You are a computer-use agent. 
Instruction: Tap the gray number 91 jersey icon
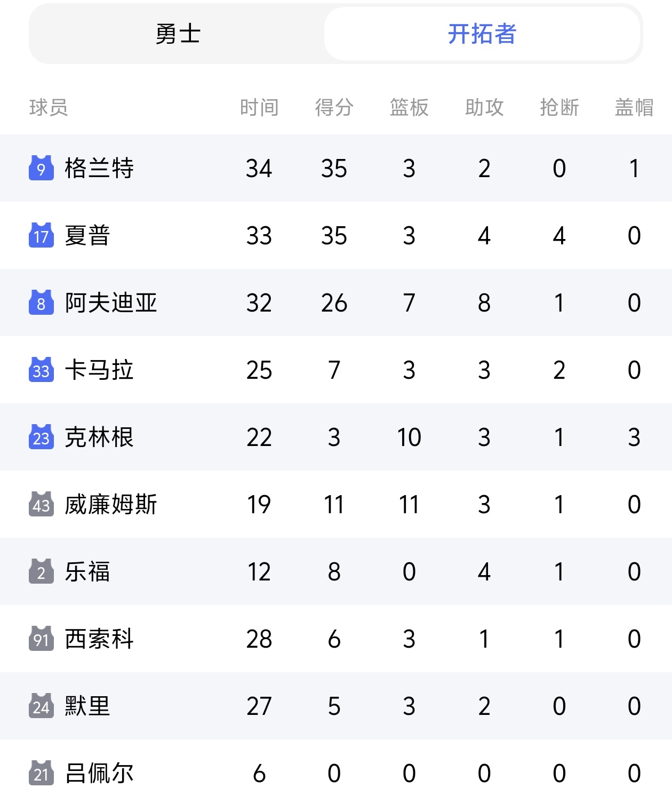(x=41, y=639)
